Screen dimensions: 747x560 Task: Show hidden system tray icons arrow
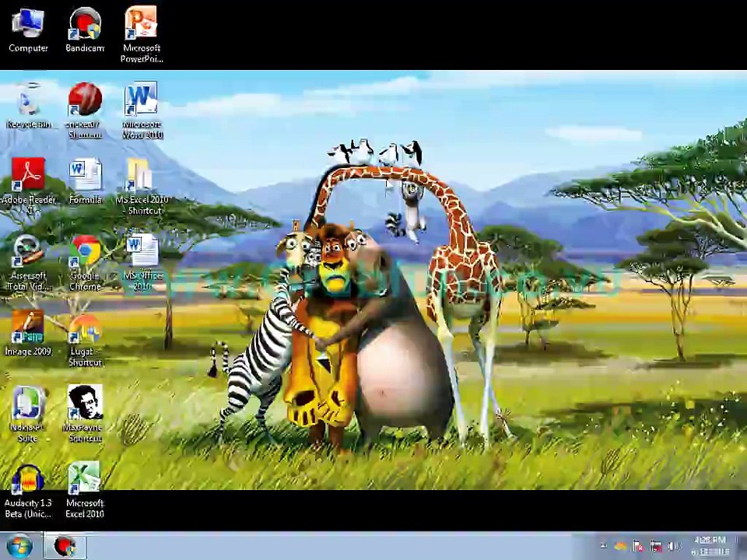pyautogui.click(x=604, y=546)
